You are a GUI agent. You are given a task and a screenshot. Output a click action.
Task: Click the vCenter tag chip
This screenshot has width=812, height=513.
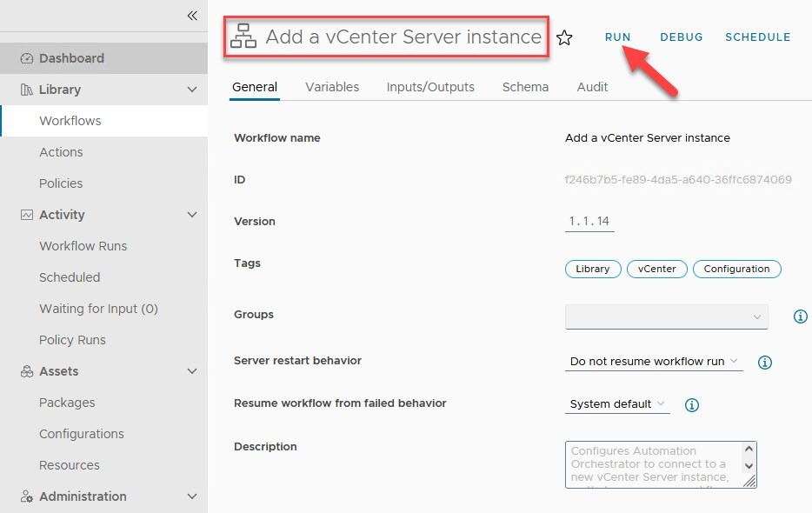click(x=656, y=269)
